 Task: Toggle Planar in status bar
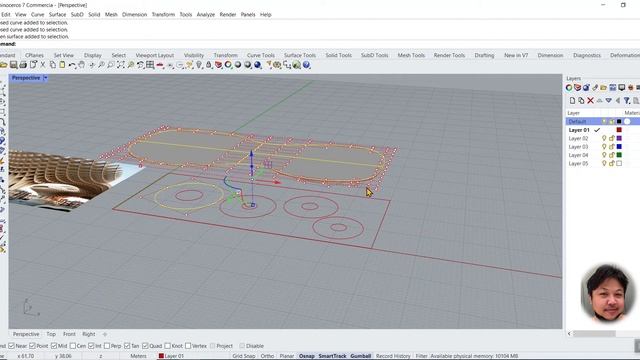point(287,356)
